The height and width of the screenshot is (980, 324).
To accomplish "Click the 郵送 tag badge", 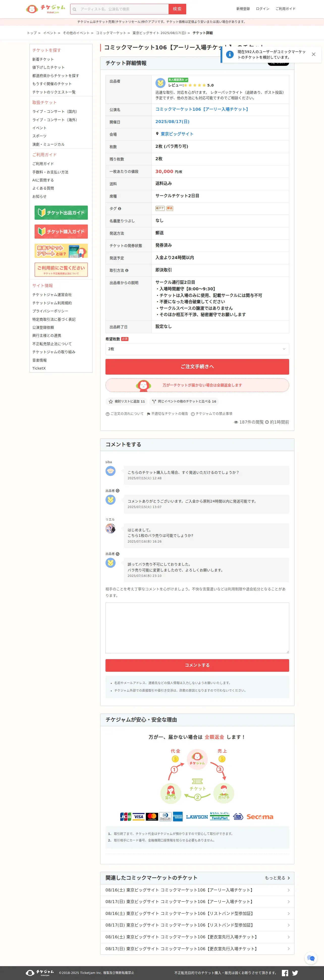I will (170, 208).
